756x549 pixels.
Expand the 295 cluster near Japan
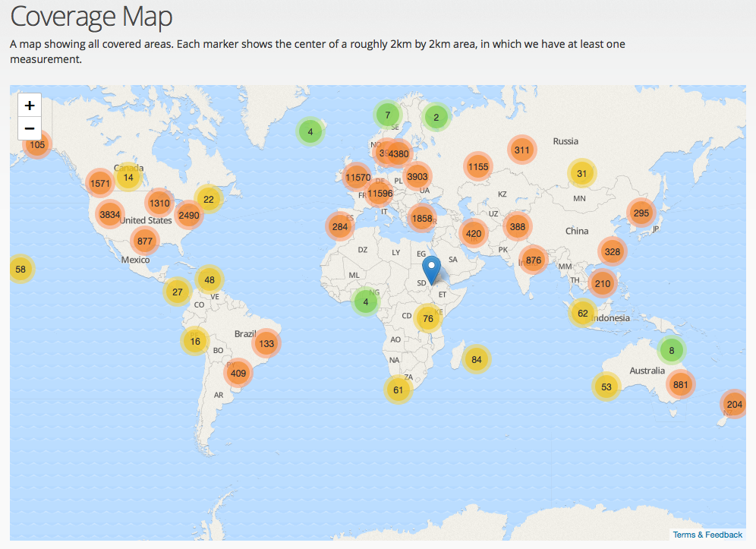click(x=641, y=213)
